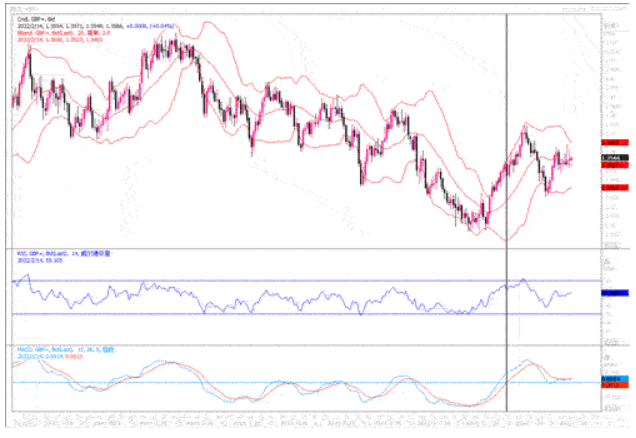Click the blue MACD value tag
The width and height of the screenshot is (636, 438).
(x=612, y=379)
